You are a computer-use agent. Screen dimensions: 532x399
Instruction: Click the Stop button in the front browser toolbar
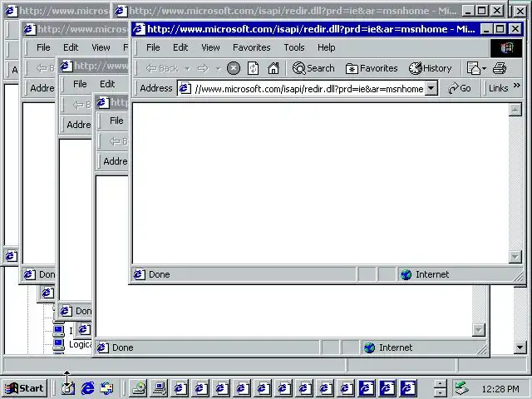[x=234, y=68]
